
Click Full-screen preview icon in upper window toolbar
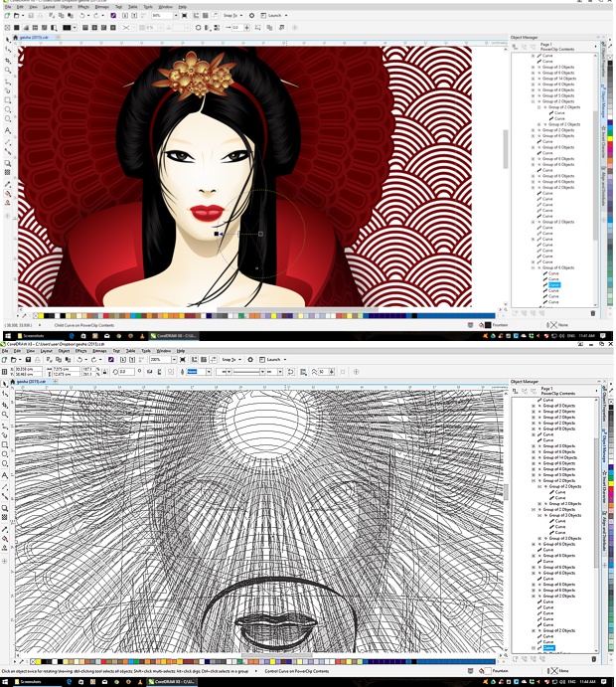185,15
